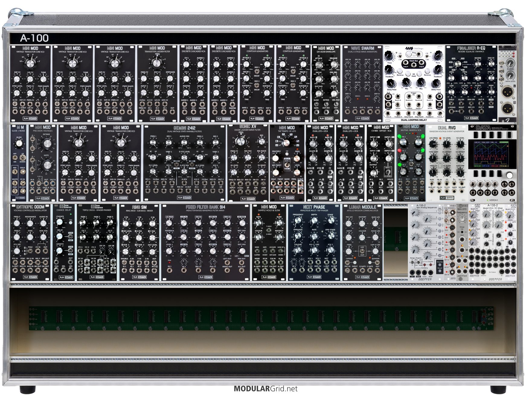The height and width of the screenshot is (395, 532).
Task: Adjust the MIC LEV knob on the Lunar Module
Action: pyautogui.click(x=349, y=224)
